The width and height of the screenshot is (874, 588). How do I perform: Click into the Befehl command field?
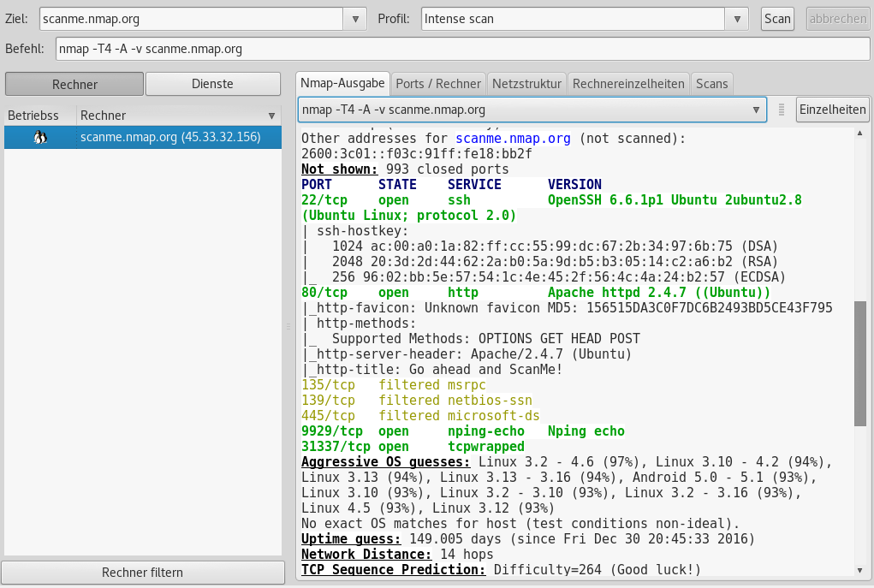[462, 50]
